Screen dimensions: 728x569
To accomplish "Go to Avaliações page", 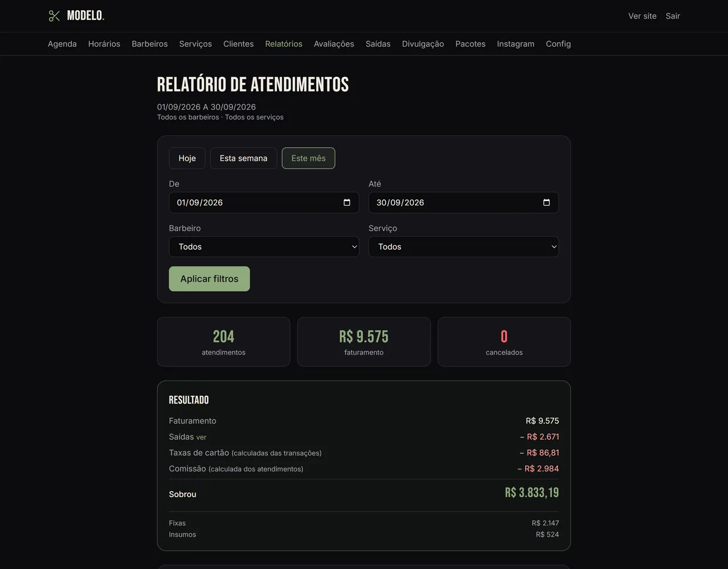I will 334,44.
